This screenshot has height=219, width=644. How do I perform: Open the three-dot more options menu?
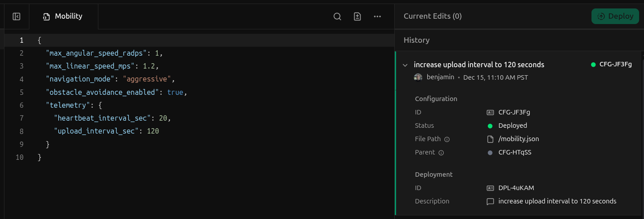pyautogui.click(x=377, y=16)
